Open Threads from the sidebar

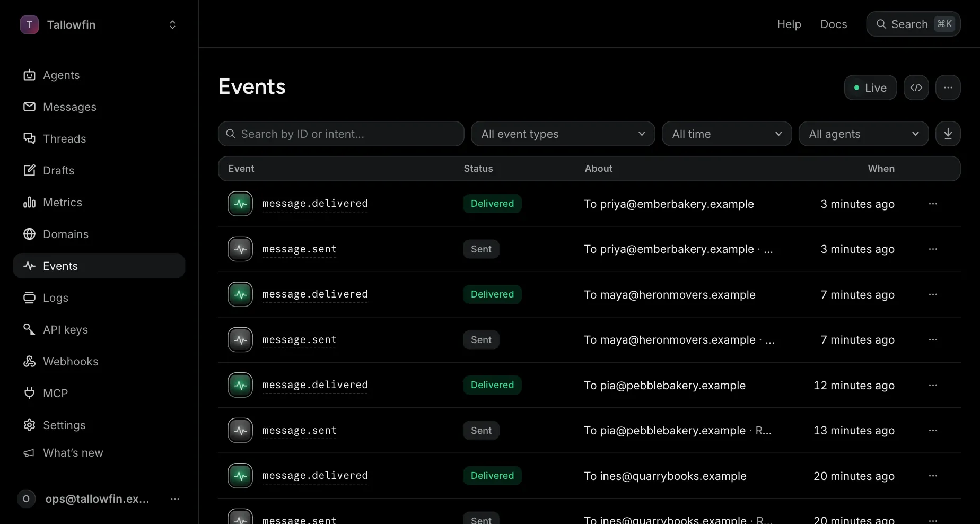click(x=99, y=139)
